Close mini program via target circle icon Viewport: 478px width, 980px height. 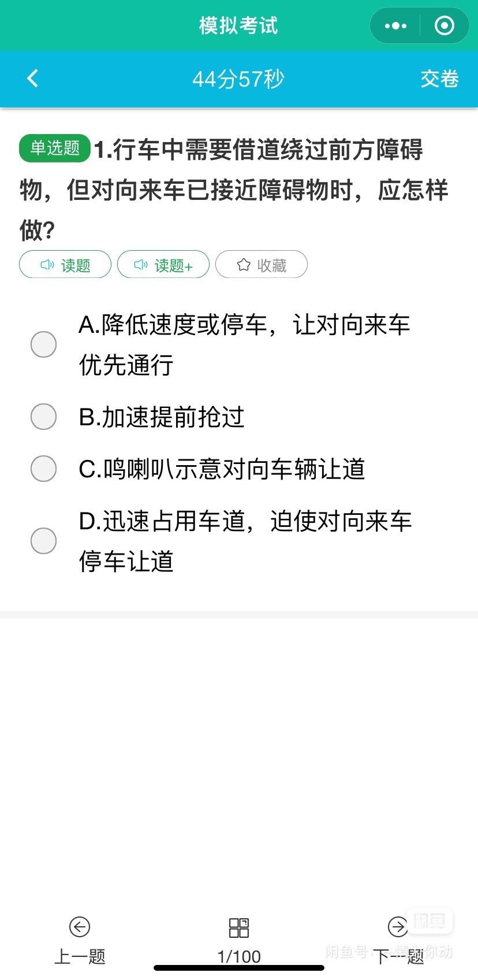(x=444, y=26)
